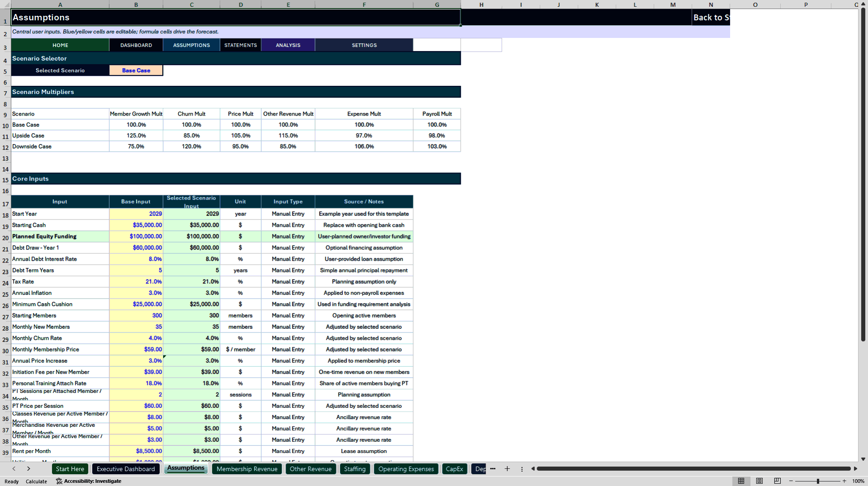Click the STATEMENTS navigation button

point(241,45)
